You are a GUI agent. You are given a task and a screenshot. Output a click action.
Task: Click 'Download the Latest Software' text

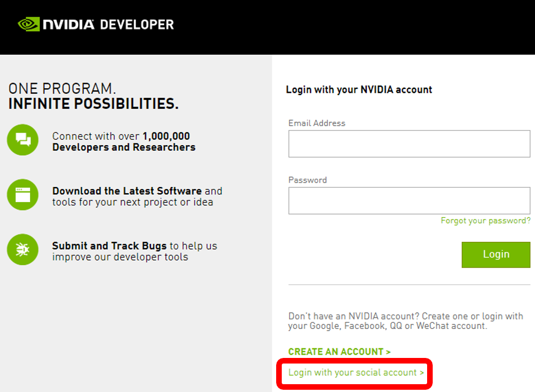coord(127,191)
